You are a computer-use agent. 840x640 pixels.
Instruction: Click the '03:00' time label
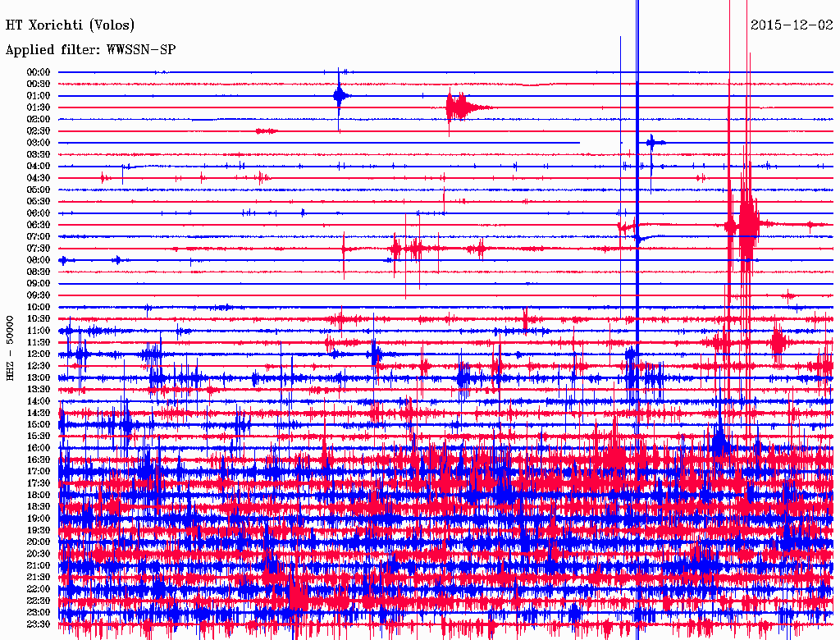pyautogui.click(x=39, y=143)
